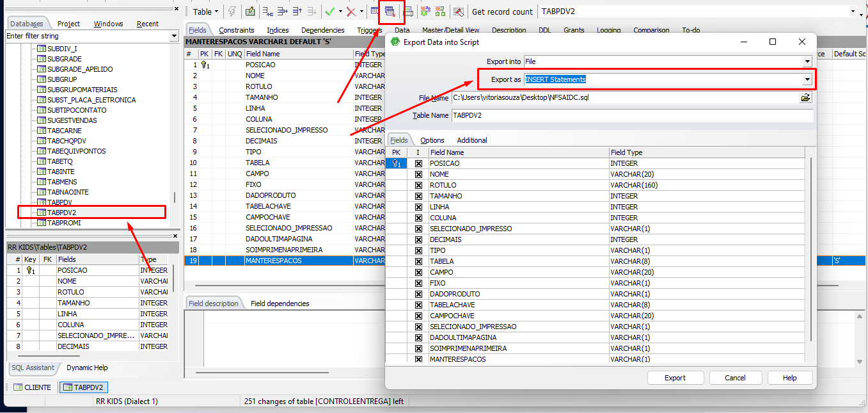The width and height of the screenshot is (868, 413).
Task: Close the database explorer panel with the x
Action: tap(177, 9)
